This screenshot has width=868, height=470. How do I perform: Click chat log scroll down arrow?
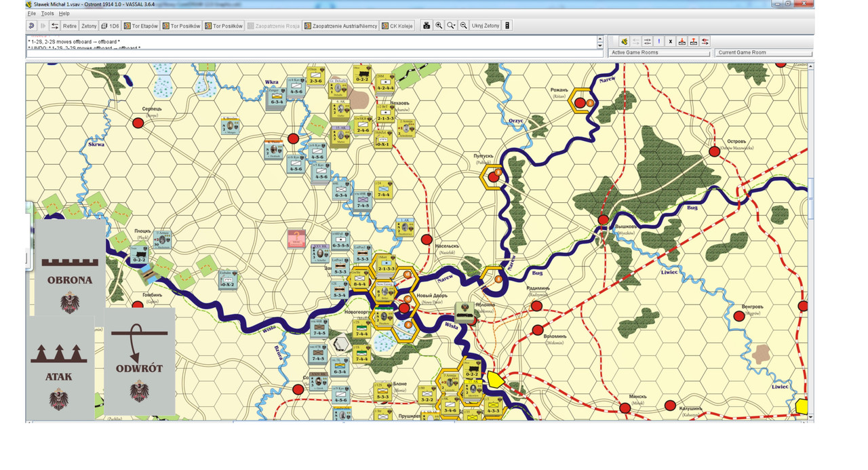click(x=599, y=46)
